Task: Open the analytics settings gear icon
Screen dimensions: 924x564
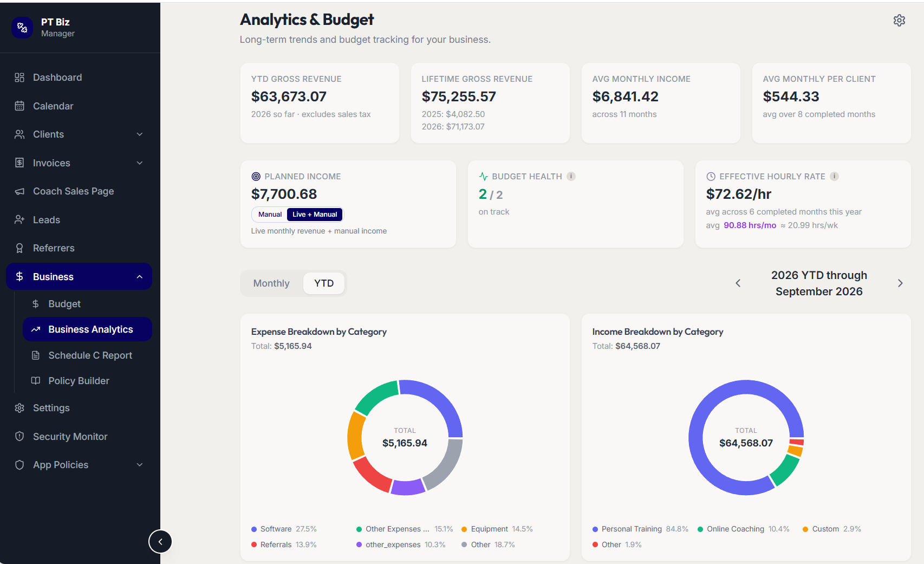Action: [x=899, y=20]
